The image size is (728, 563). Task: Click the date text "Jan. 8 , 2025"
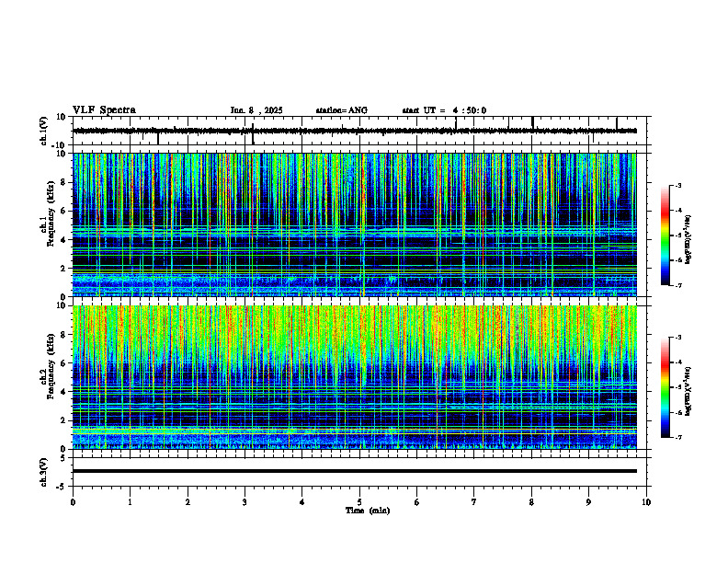pos(256,110)
